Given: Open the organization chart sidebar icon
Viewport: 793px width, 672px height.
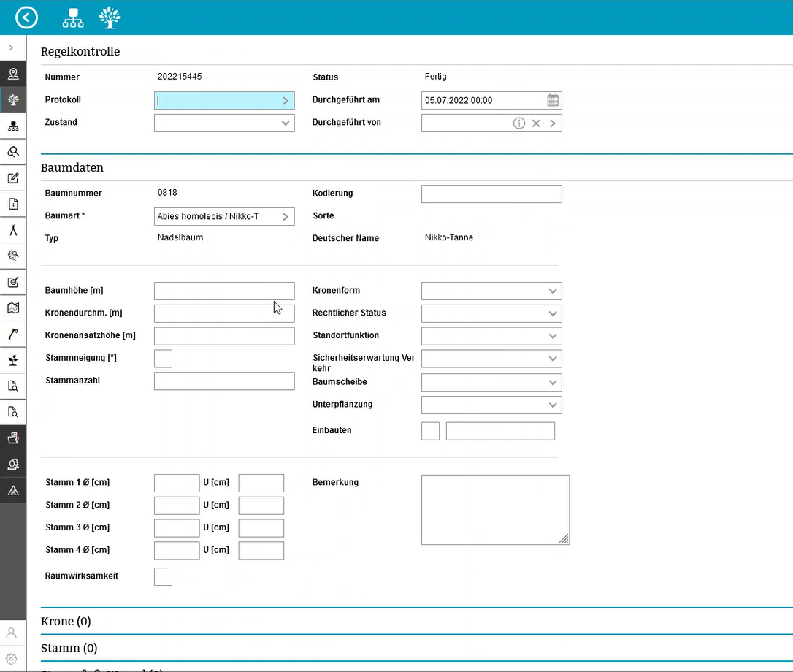Looking at the screenshot, I should [x=13, y=126].
